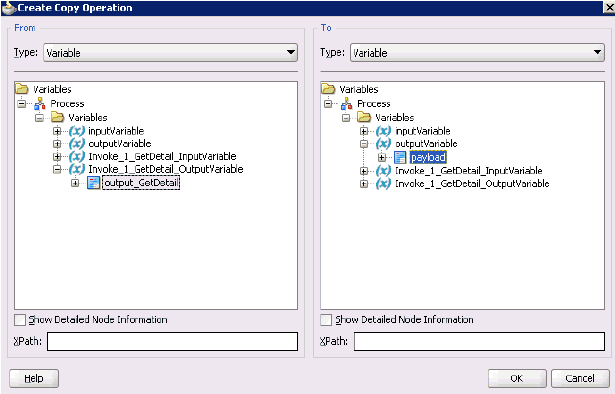
Task: Collapse nested Variables node in From tree
Action: (40, 118)
